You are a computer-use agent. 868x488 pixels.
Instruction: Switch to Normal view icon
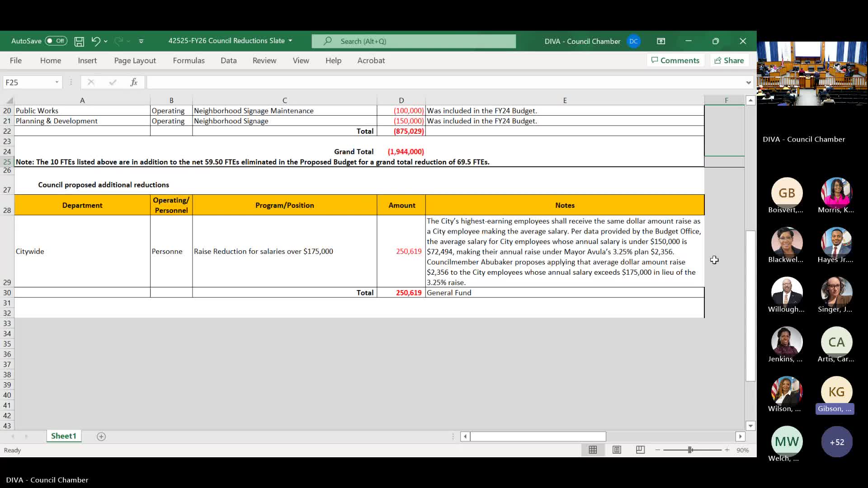[x=593, y=450]
